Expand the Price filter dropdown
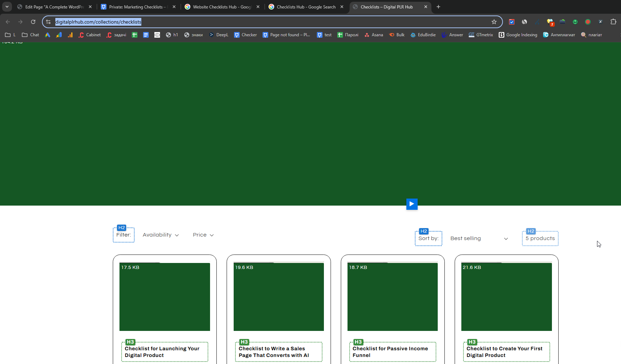 click(203, 235)
